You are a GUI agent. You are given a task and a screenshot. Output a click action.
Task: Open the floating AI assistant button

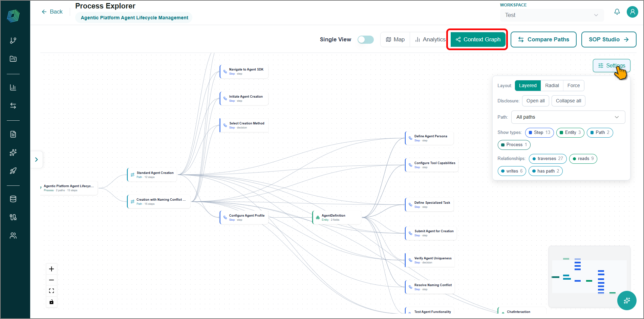(x=627, y=300)
